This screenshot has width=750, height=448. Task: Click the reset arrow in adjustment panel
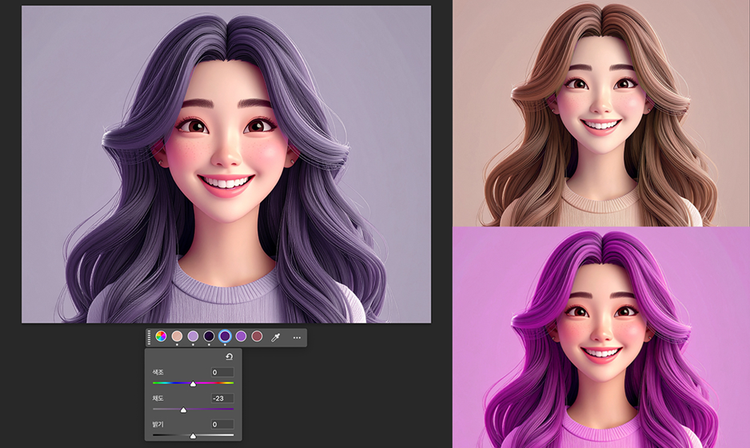229,357
